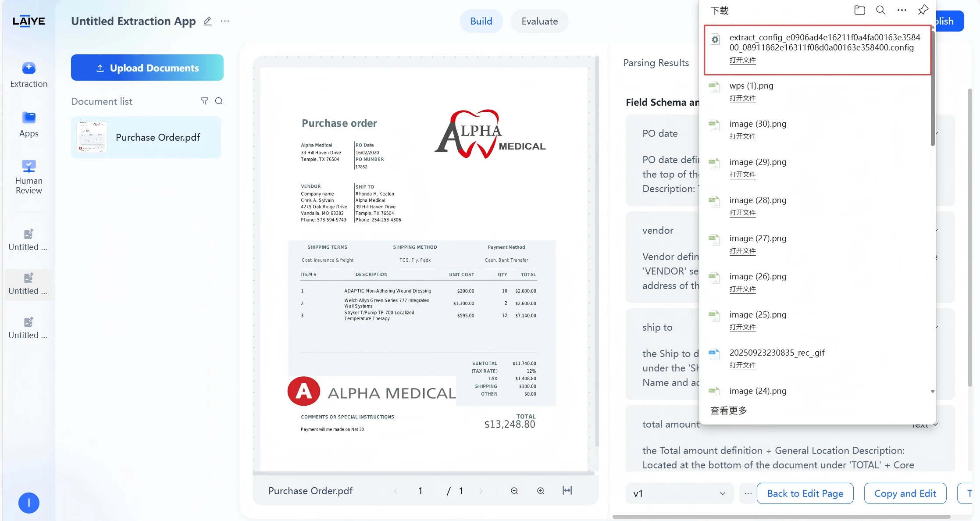
Task: Click the document preview vertical scrollbar
Action: tap(597, 252)
